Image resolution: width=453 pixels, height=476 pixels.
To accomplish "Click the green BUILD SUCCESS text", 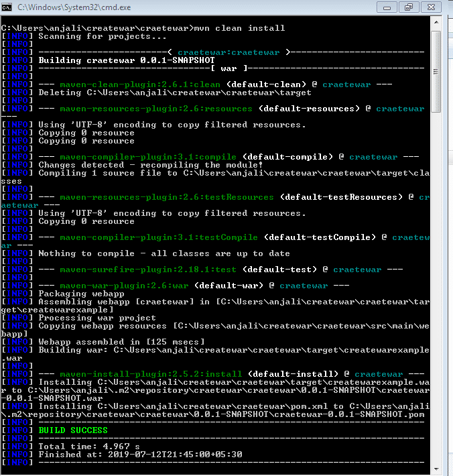I will [x=74, y=430].
